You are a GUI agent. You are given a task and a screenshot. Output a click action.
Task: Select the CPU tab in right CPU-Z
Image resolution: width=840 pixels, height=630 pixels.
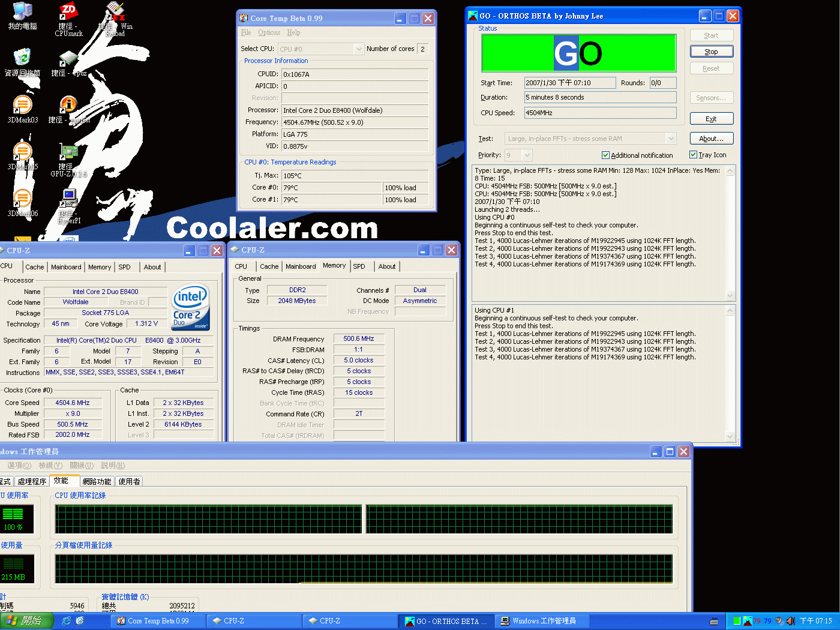241,266
